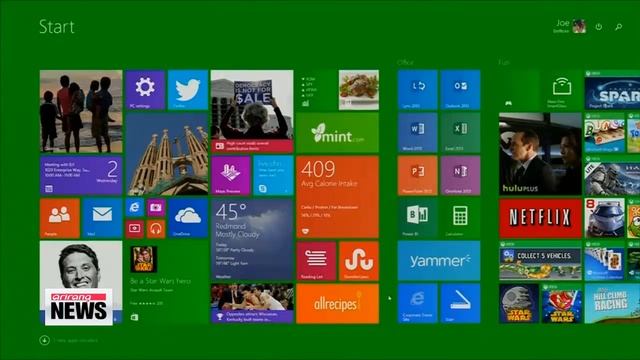The height and width of the screenshot is (360, 640).
Task: Open the Collect 5 Vehicles game tile
Action: [x=540, y=261]
